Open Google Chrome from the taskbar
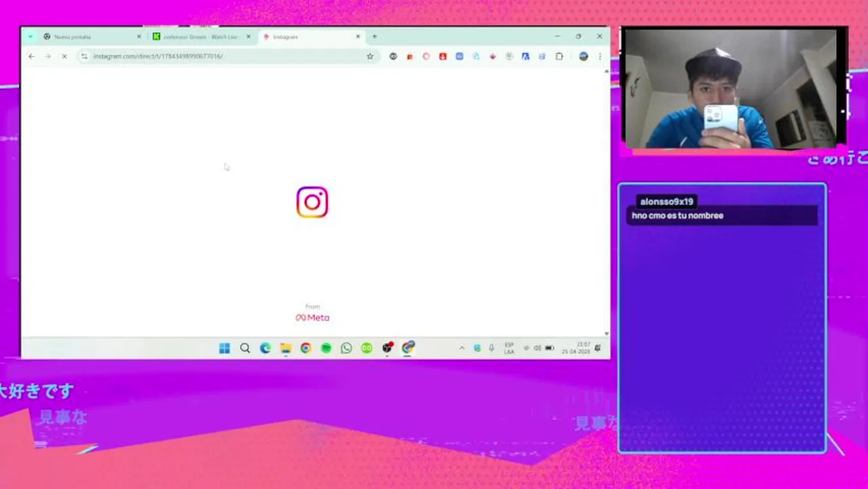 [x=306, y=348]
